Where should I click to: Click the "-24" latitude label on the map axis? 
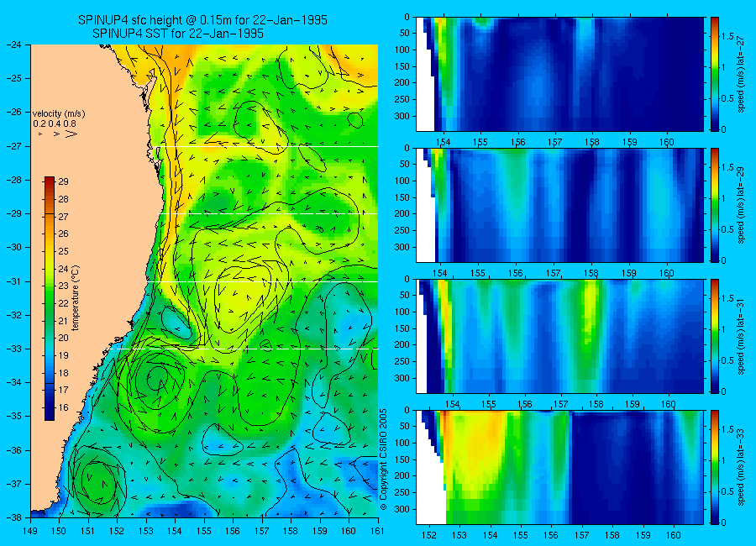(x=13, y=45)
